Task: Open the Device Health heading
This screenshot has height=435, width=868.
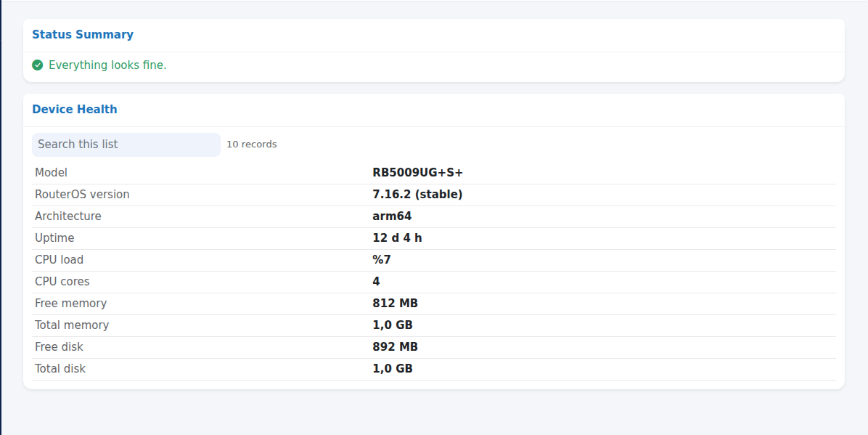Action: tap(75, 109)
